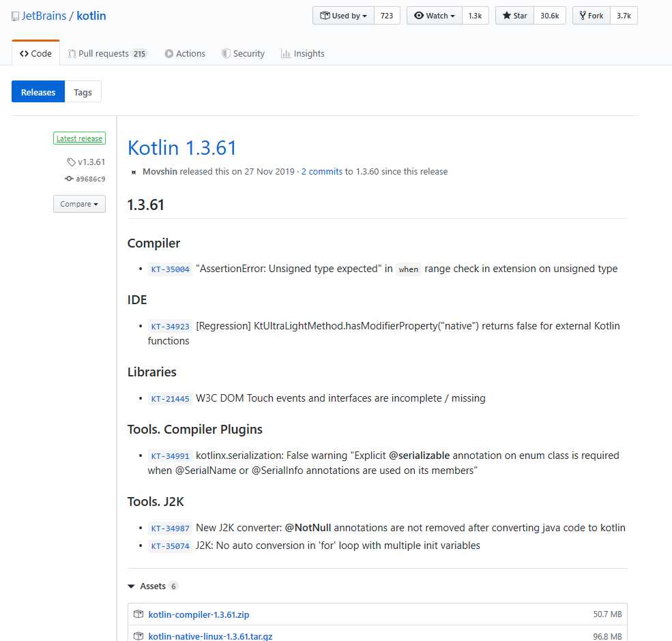This screenshot has height=641, width=672.
Task: Open the Pull requests tab
Action: pos(106,54)
